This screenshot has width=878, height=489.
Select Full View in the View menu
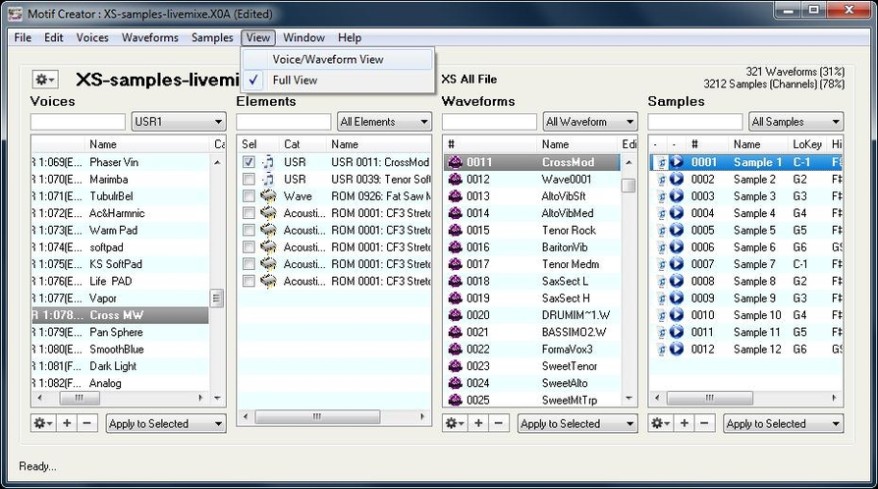point(338,80)
